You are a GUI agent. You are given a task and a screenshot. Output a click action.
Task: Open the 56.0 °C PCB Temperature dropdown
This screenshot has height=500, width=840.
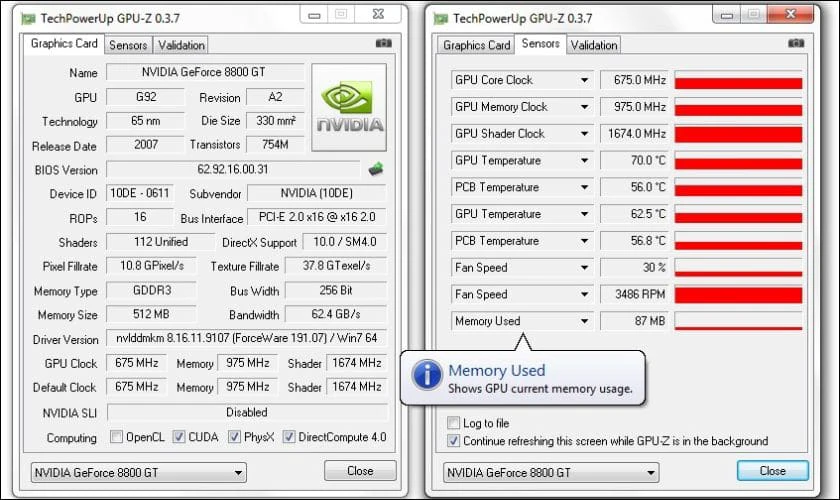(x=584, y=188)
